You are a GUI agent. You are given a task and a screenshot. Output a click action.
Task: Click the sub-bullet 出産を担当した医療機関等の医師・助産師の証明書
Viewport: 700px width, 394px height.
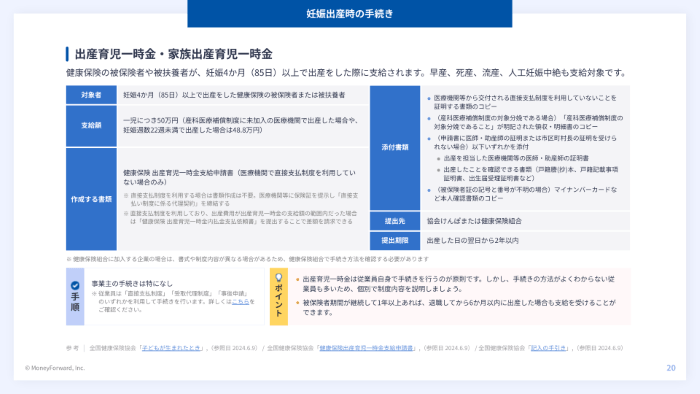[516, 158]
